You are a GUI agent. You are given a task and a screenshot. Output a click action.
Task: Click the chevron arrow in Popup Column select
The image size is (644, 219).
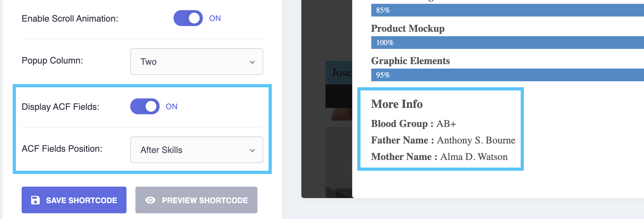[x=252, y=62]
